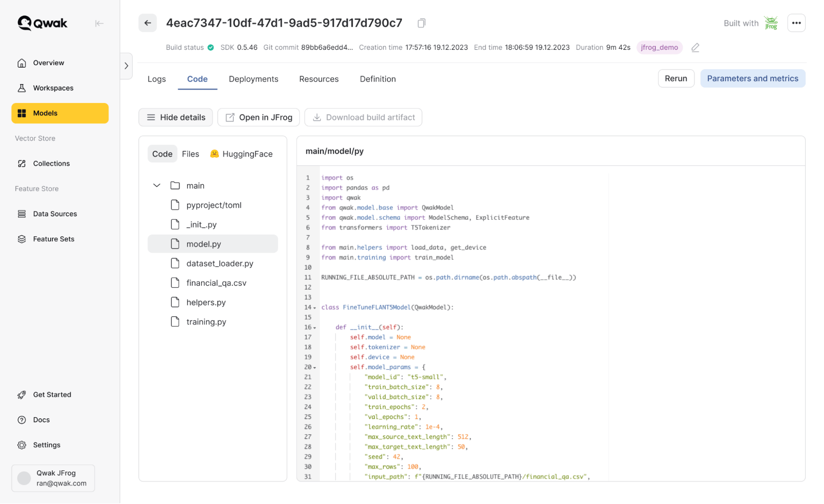Select the Code tab in the file panel
This screenshot has height=504, width=824.
point(162,154)
